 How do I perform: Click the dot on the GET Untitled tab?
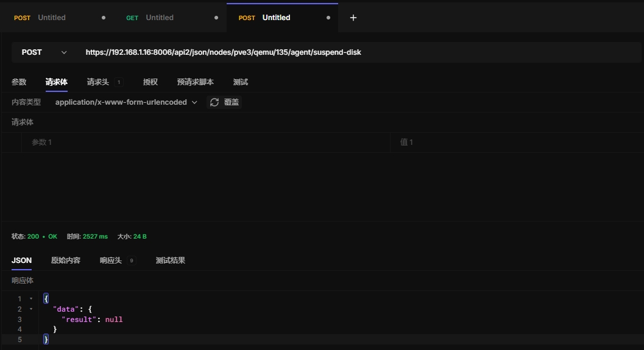(216, 18)
